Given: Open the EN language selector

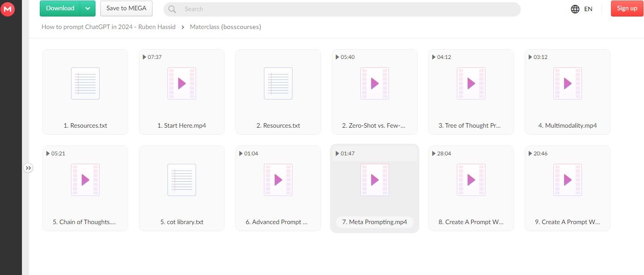Looking at the screenshot, I should tap(588, 9).
